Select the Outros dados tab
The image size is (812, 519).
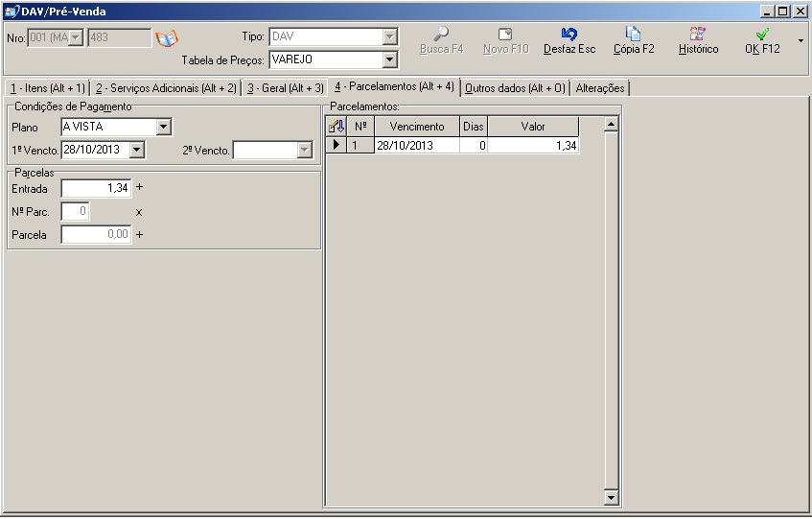coord(515,88)
